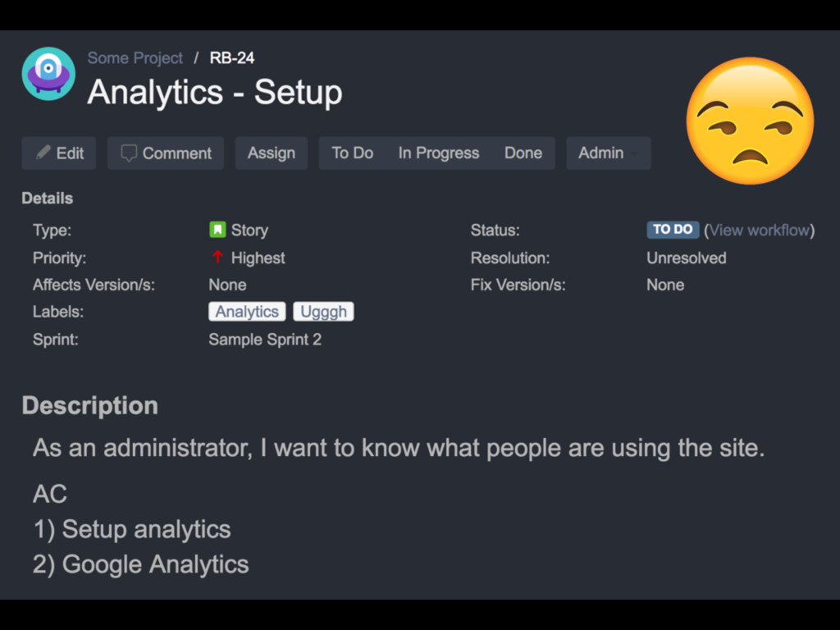
Task: Mark the issue as Done
Action: tap(523, 153)
